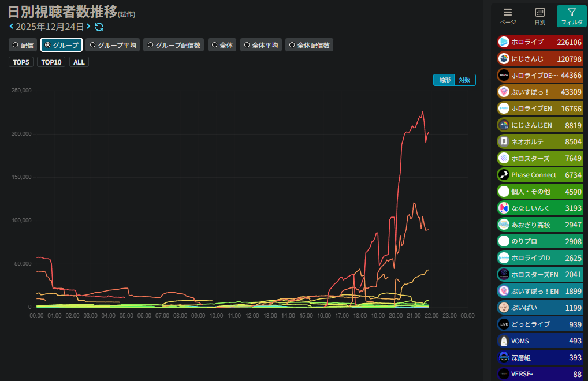The height and width of the screenshot is (381, 588).
Task: Click the ホロライブEN group logo icon
Action: (504, 109)
